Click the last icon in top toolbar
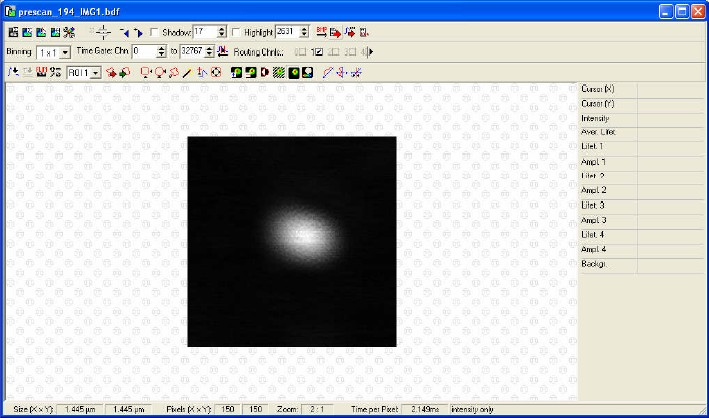Image resolution: width=709 pixels, height=418 pixels. coord(364,33)
